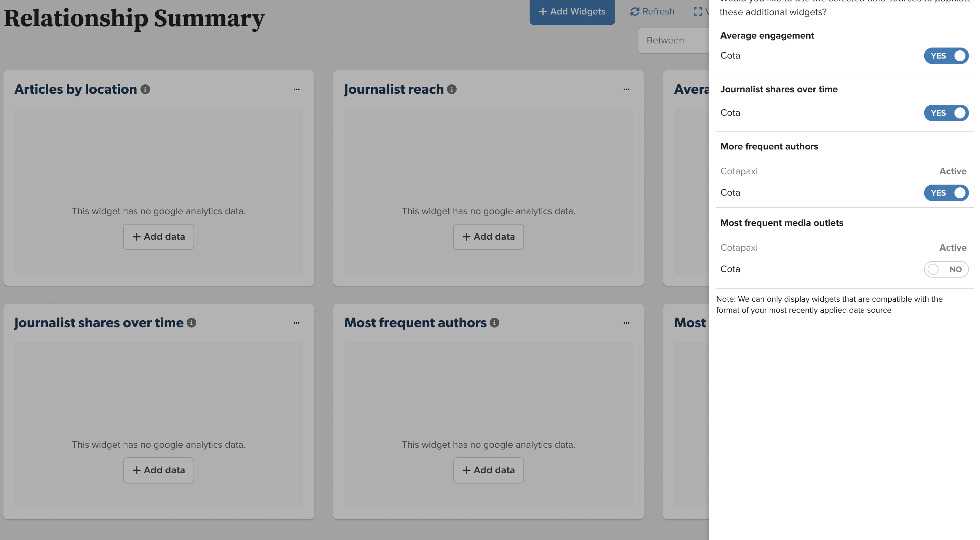Click info icon beside Most frequent authors
This screenshot has width=980, height=540.
coord(494,323)
